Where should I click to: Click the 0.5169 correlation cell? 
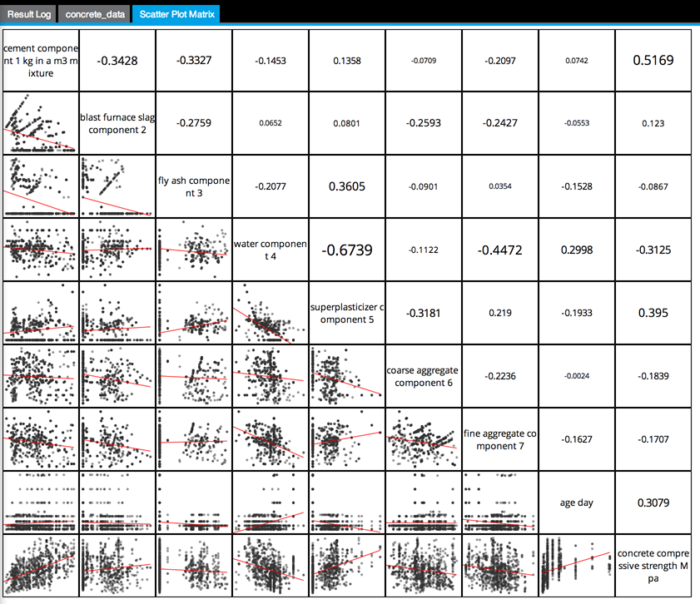click(653, 61)
